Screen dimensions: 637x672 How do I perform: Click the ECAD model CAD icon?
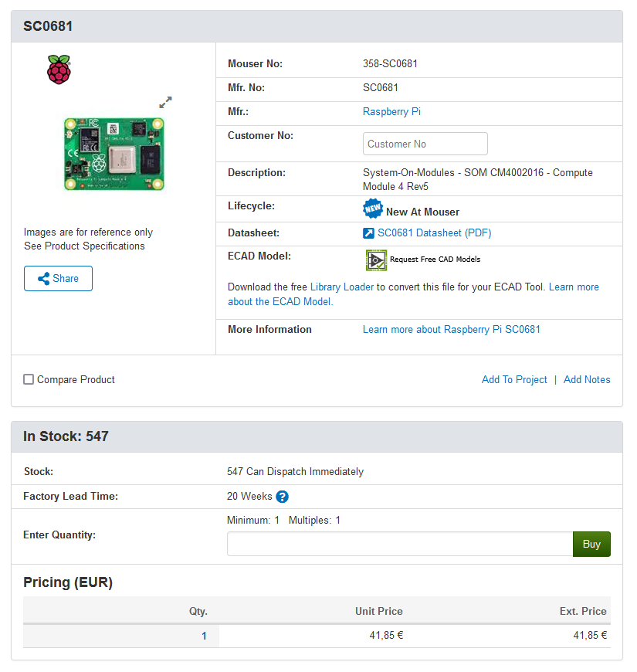click(376, 260)
